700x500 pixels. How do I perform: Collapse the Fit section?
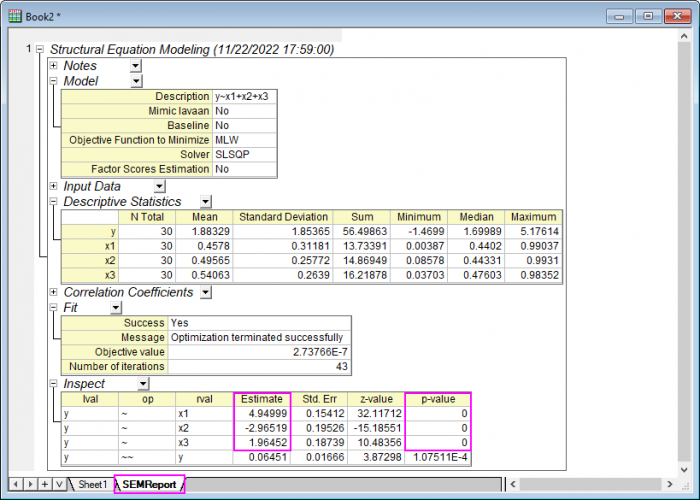(x=54, y=308)
